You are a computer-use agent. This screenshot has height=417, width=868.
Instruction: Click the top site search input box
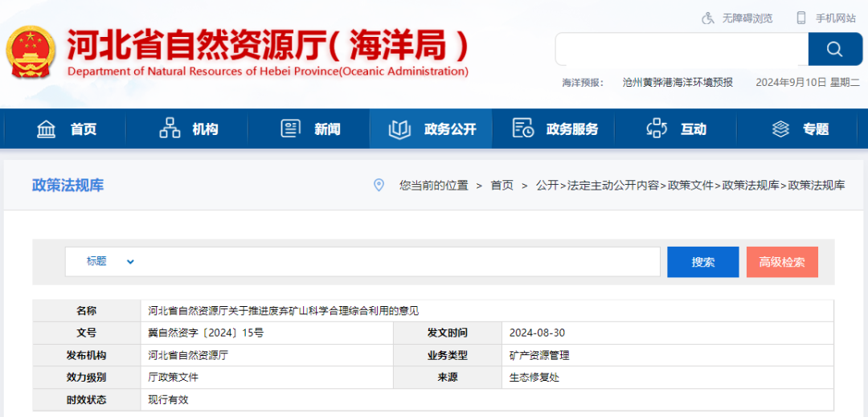pyautogui.click(x=682, y=50)
